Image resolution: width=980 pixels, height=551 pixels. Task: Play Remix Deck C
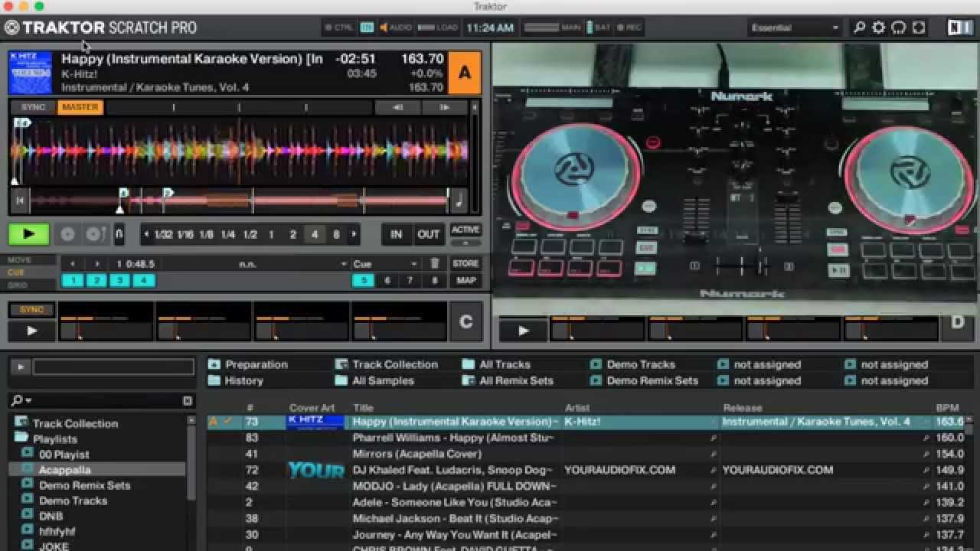coord(31,331)
